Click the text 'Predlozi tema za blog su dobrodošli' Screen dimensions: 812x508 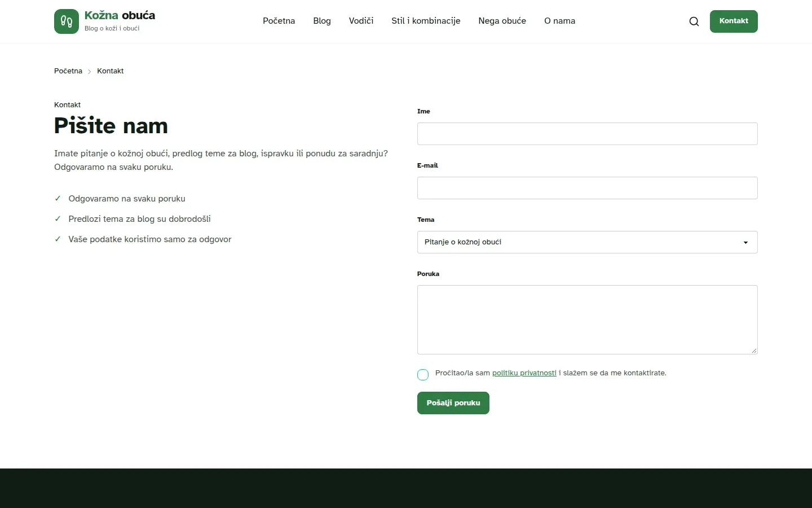[139, 219]
